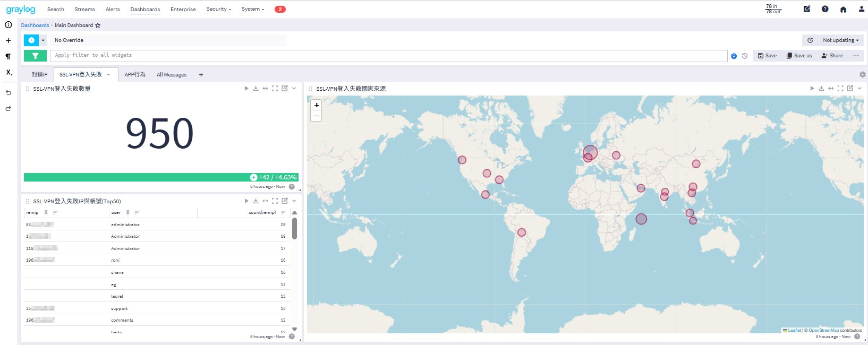
Task: Open the scratchpad edit icon in header
Action: coord(807,9)
